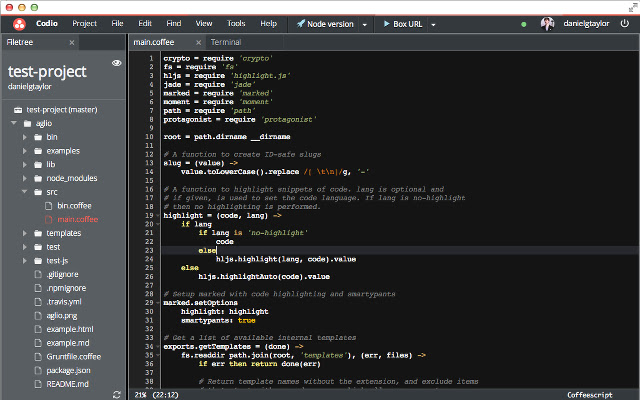The height and width of the screenshot is (400, 640).
Task: Click the Coffeescript language mode in status bar
Action: coord(590,395)
